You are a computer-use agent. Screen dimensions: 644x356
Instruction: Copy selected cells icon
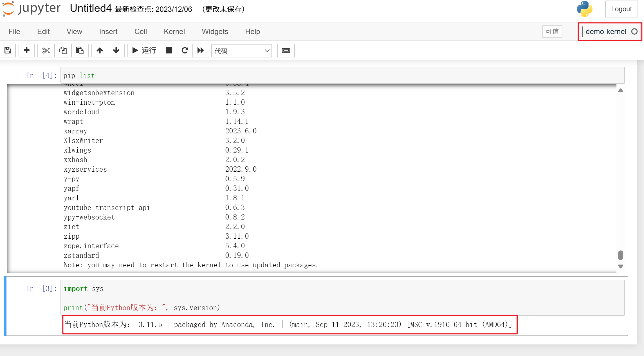pos(63,51)
